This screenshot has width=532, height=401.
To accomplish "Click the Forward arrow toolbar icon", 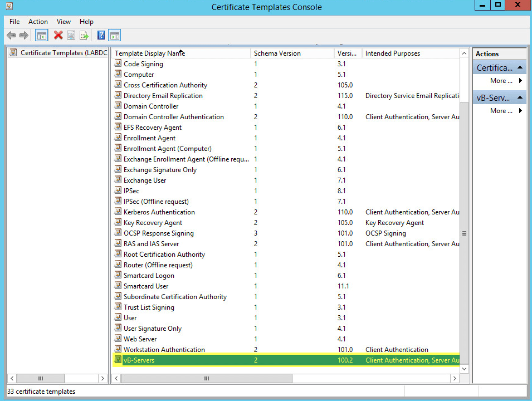I will pos(24,35).
